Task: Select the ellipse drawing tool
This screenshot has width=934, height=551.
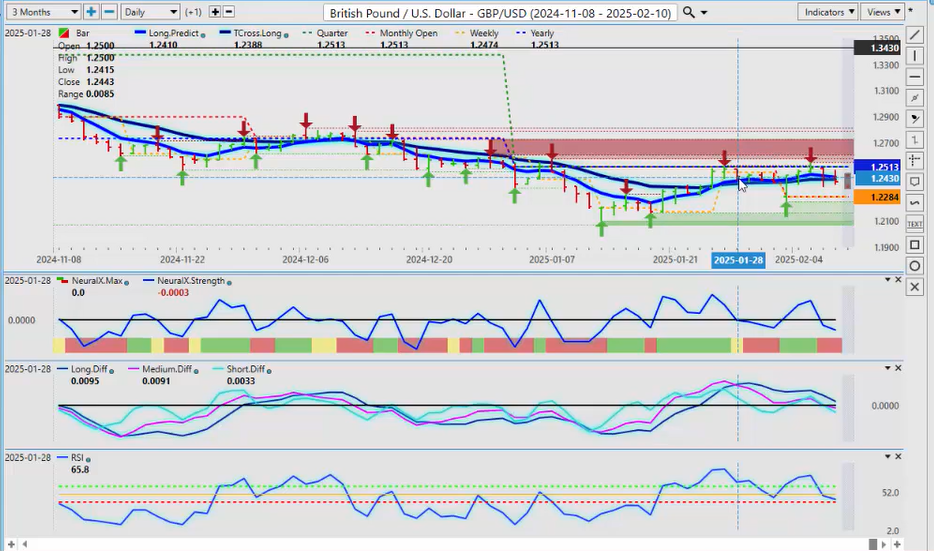Action: coord(915,266)
